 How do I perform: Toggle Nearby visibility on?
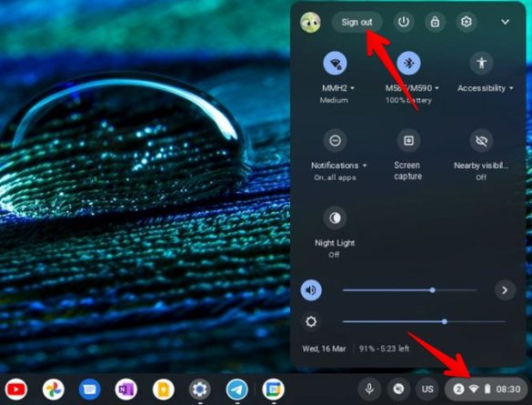(481, 140)
